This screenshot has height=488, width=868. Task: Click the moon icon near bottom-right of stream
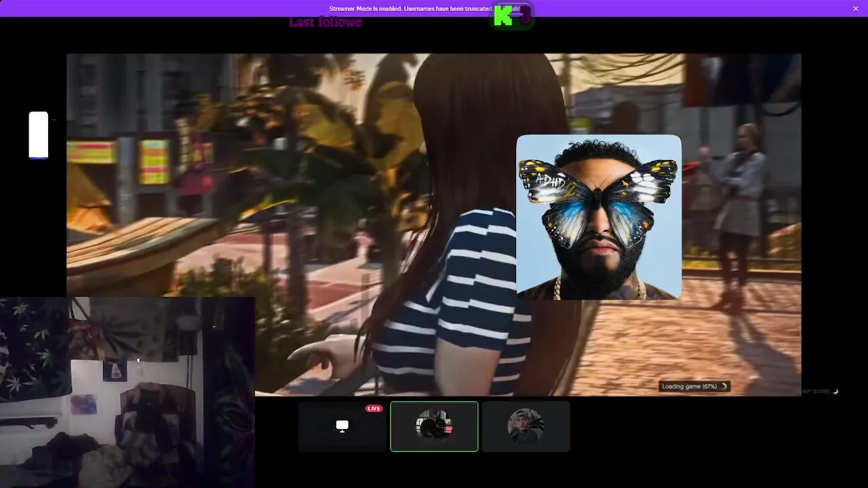click(835, 391)
